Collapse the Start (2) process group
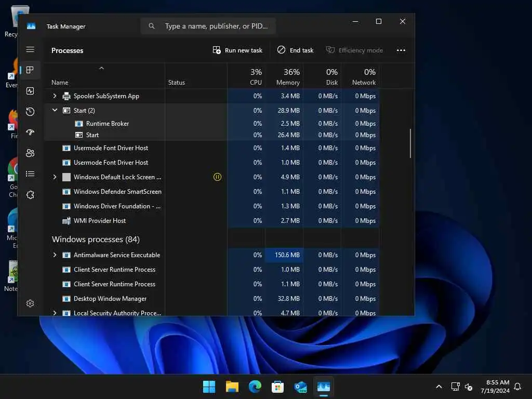 pos(55,110)
